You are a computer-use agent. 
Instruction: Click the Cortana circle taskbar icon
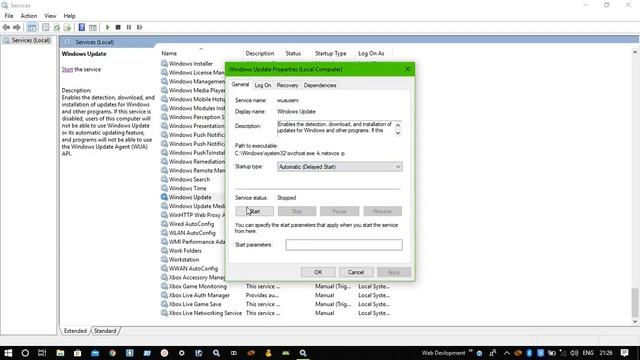tap(25, 353)
